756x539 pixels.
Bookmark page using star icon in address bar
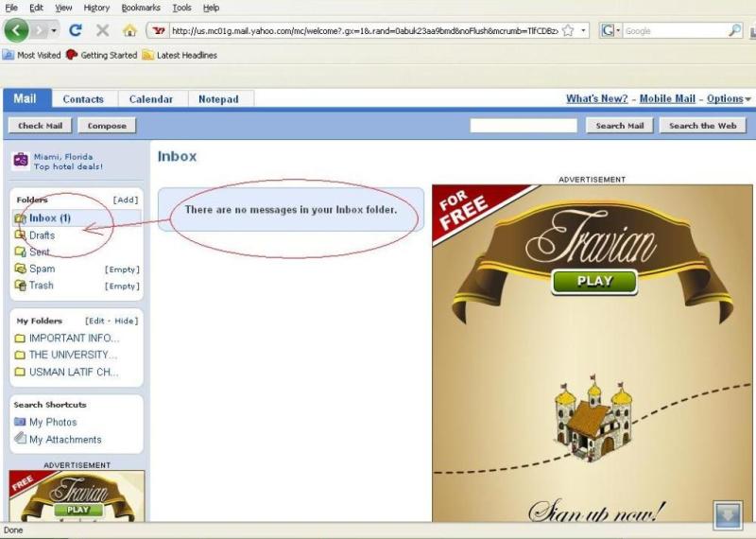pos(568,30)
